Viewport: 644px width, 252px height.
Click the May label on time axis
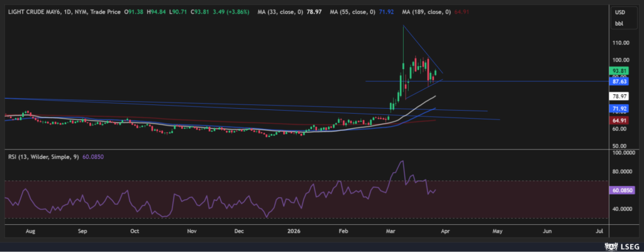click(x=497, y=231)
